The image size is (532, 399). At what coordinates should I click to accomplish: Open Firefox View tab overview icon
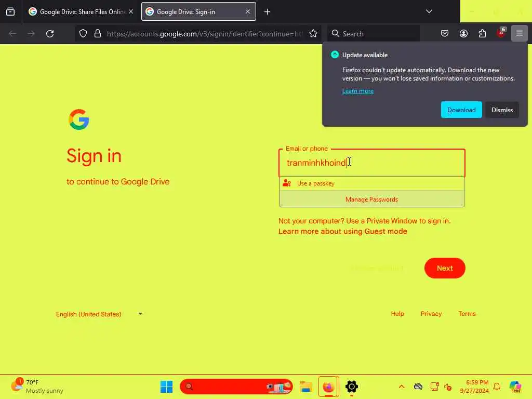point(10,11)
